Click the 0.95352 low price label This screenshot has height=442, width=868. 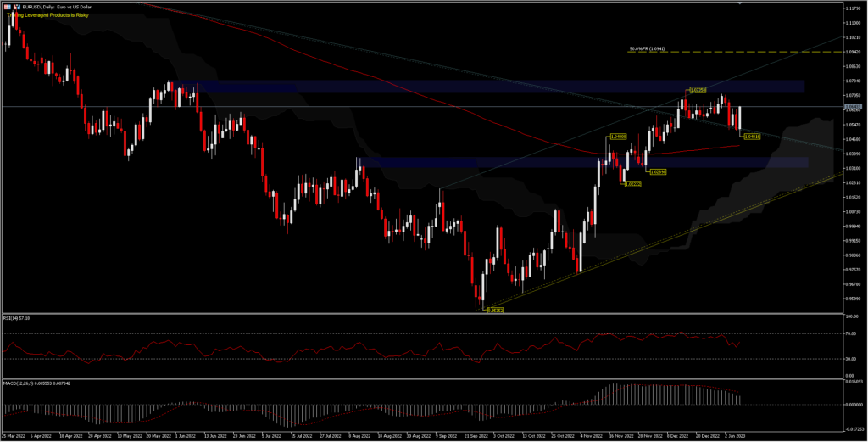coord(494,310)
